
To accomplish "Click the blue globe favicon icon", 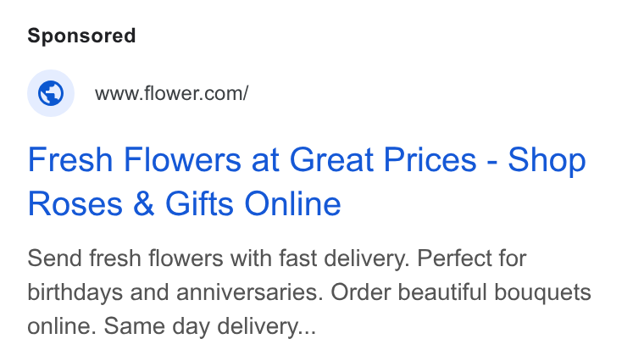I will [51, 93].
